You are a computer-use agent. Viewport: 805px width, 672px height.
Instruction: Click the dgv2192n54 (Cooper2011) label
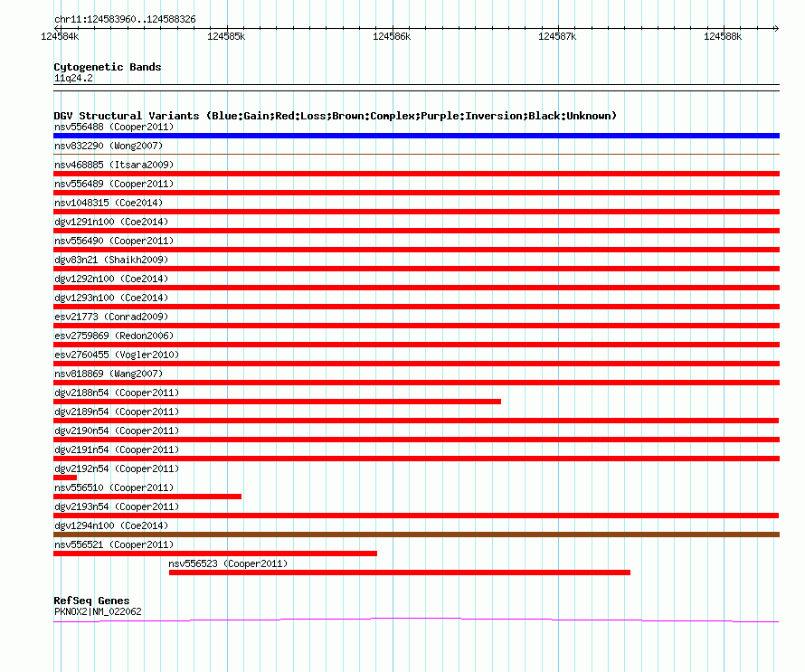coord(117,469)
